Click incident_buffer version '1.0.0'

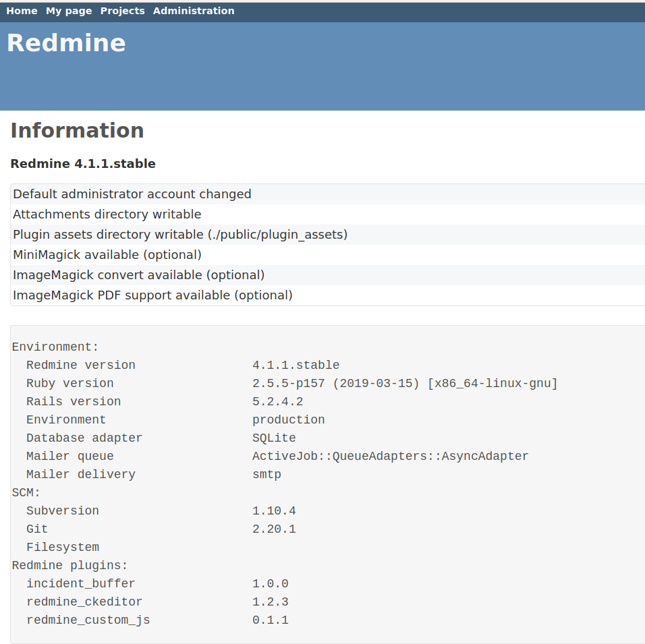tap(271, 583)
